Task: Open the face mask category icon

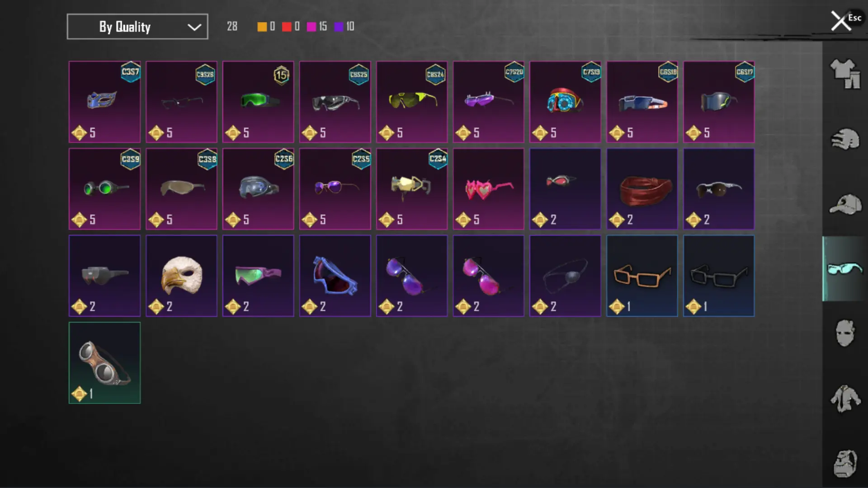Action: coord(845,333)
